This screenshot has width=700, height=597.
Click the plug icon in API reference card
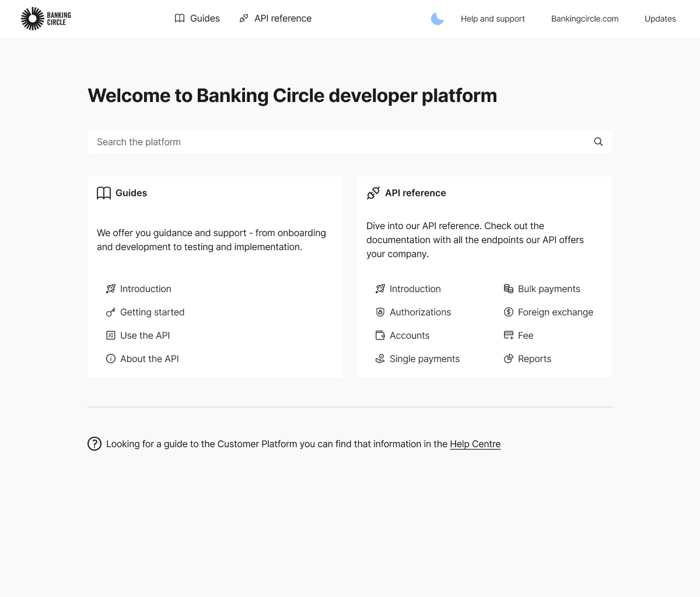[x=373, y=193]
